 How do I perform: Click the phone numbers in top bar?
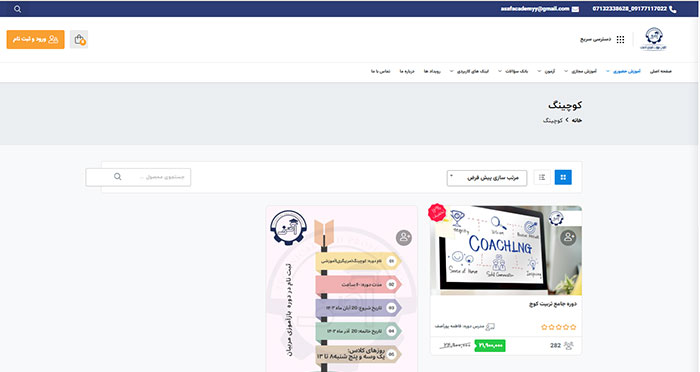(629, 9)
